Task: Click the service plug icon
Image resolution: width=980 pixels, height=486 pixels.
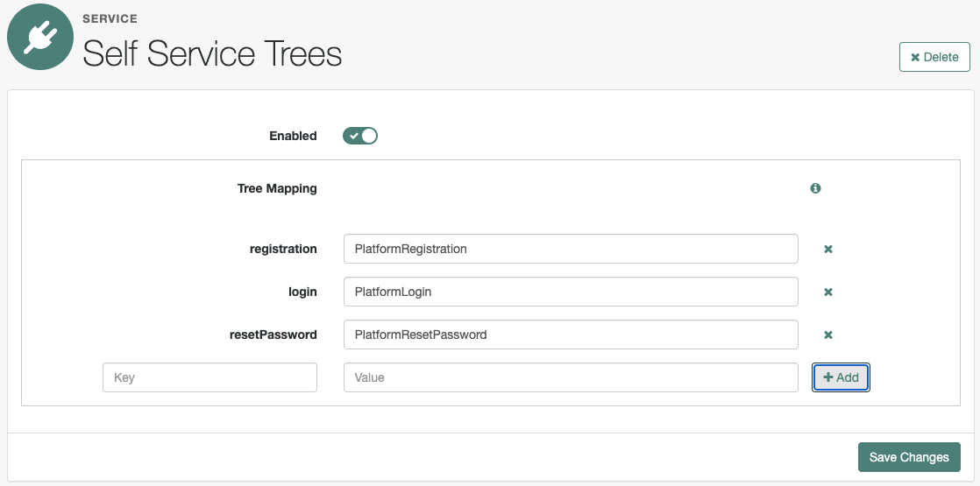Action: click(x=40, y=37)
